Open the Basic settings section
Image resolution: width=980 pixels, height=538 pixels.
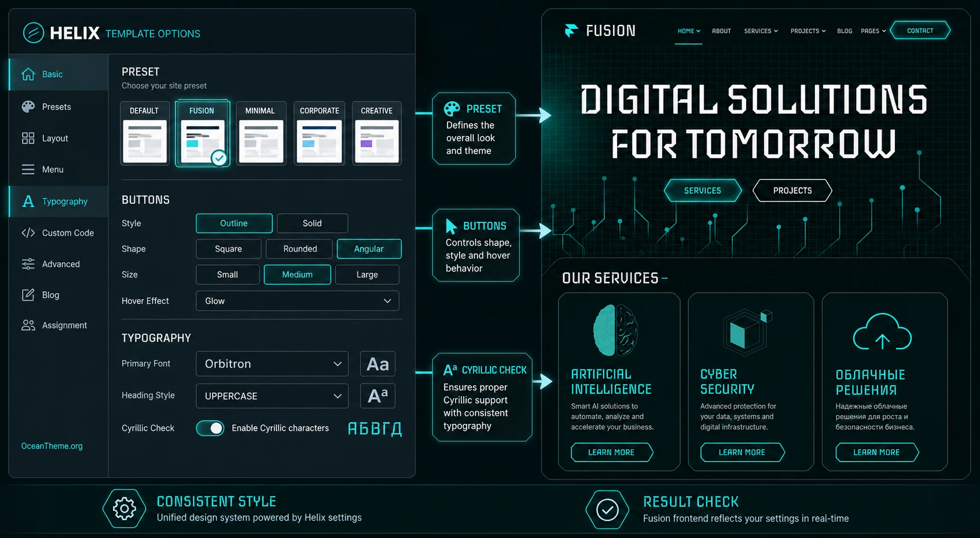pyautogui.click(x=58, y=74)
